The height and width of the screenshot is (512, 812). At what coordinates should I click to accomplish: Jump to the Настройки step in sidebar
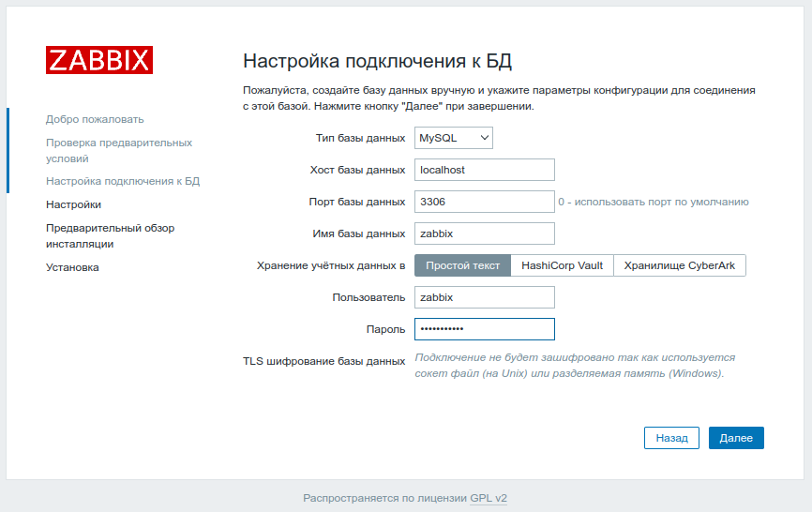click(x=73, y=203)
